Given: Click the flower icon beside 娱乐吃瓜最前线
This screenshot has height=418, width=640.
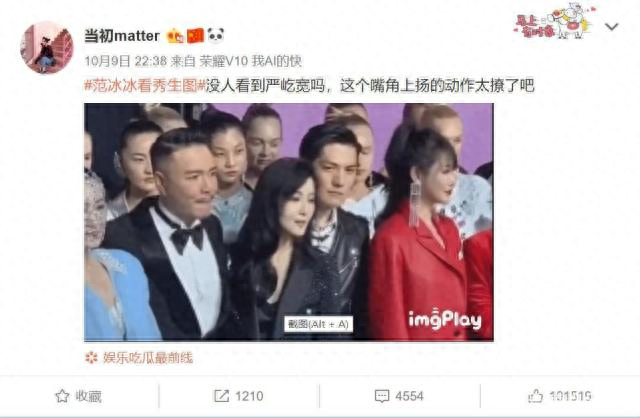Looking at the screenshot, I should 91,358.
